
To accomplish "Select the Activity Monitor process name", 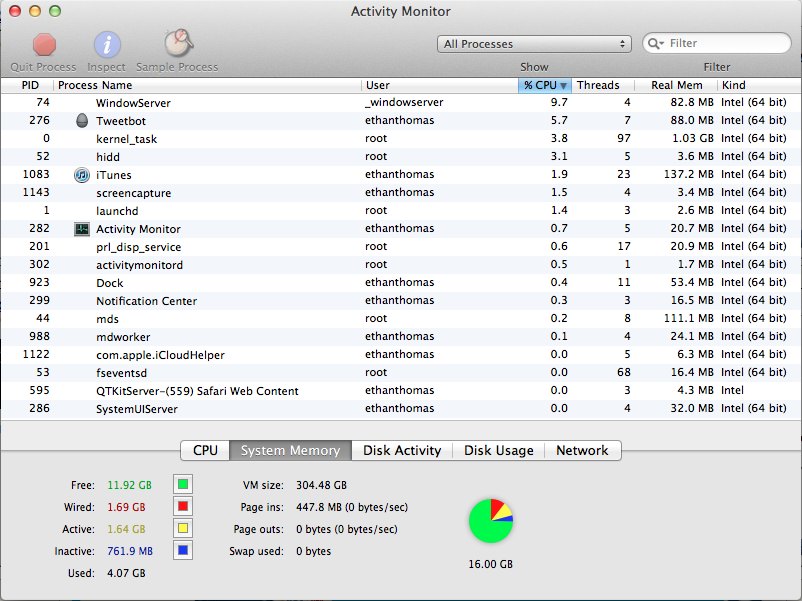I will pyautogui.click(x=138, y=229).
